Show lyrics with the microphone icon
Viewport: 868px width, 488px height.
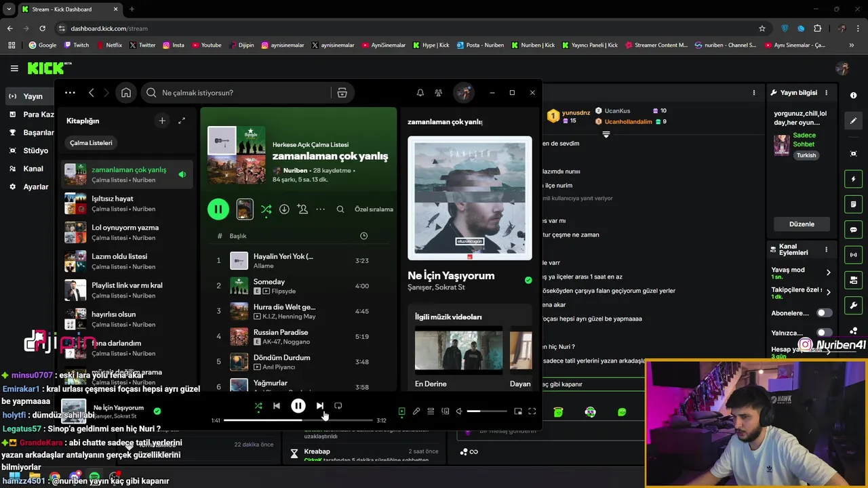point(416,411)
